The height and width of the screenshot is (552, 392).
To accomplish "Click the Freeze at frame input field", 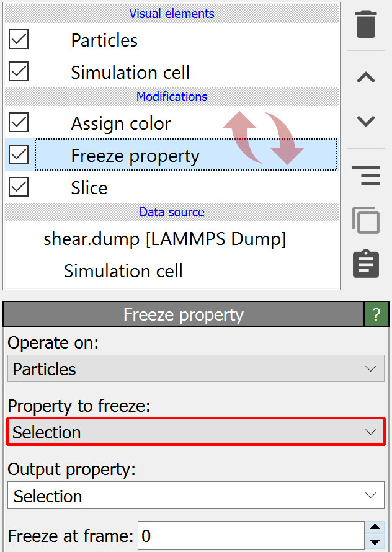I will [x=251, y=536].
